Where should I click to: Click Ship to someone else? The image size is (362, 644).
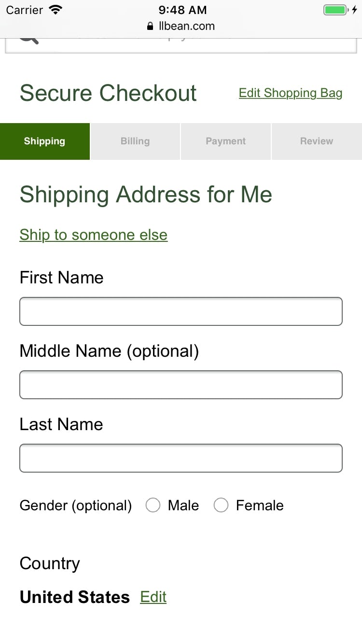click(93, 235)
